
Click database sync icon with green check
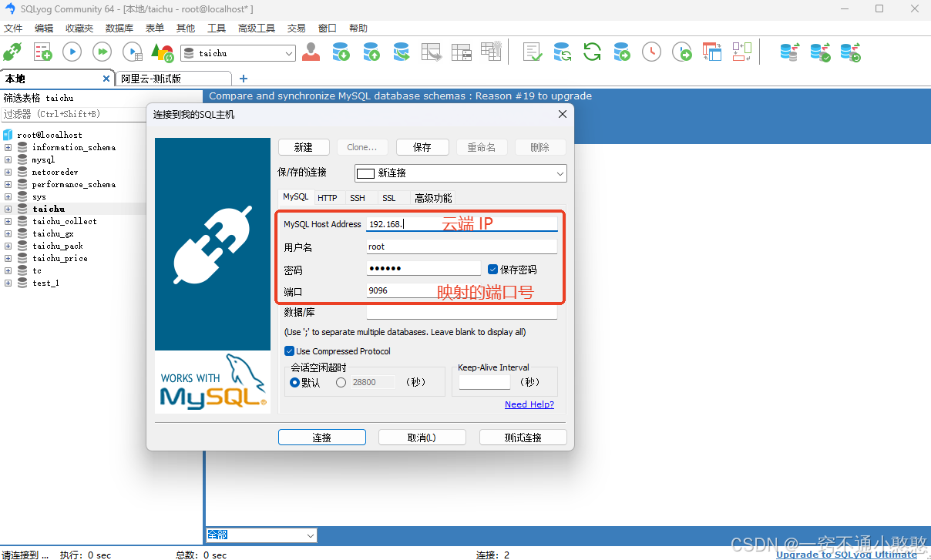pyautogui.click(x=820, y=52)
